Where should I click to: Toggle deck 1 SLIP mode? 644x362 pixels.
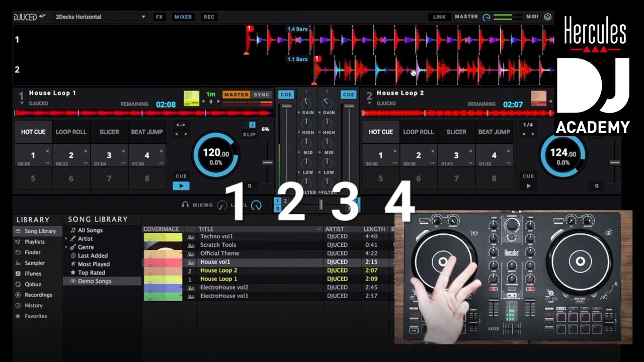250,134
